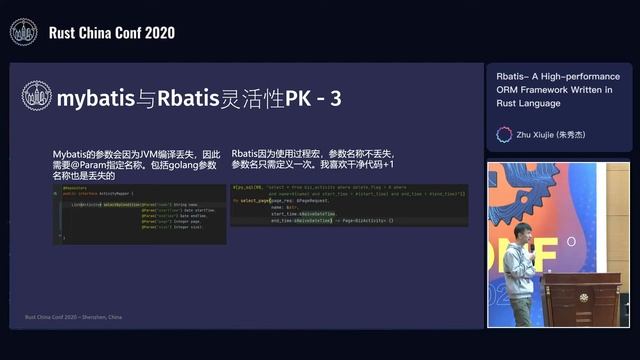Click the Rust py_sql code screenshot
Screen dimensions: 640x360
349,205
